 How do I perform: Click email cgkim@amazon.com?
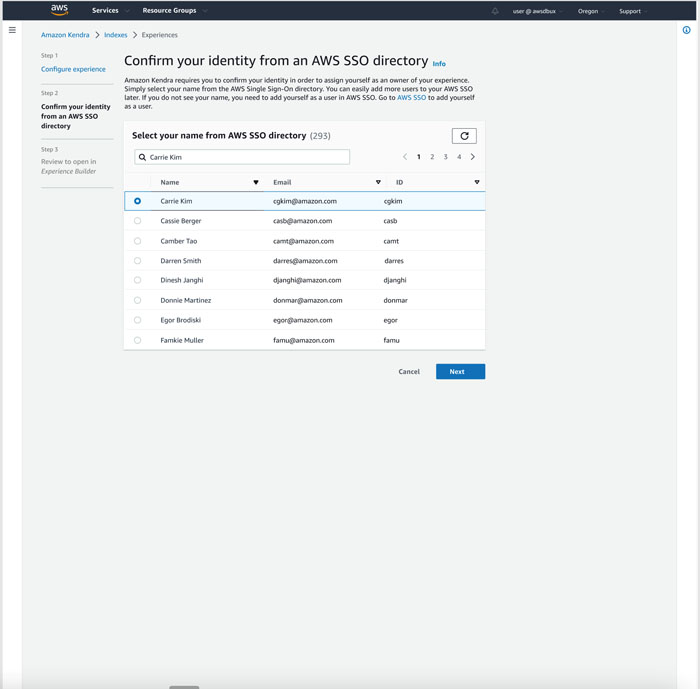coord(305,201)
